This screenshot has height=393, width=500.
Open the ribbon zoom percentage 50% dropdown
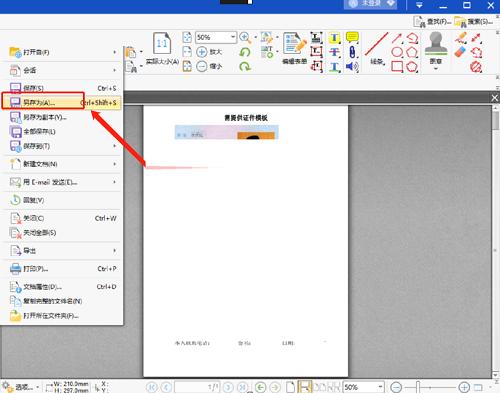[x=233, y=37]
